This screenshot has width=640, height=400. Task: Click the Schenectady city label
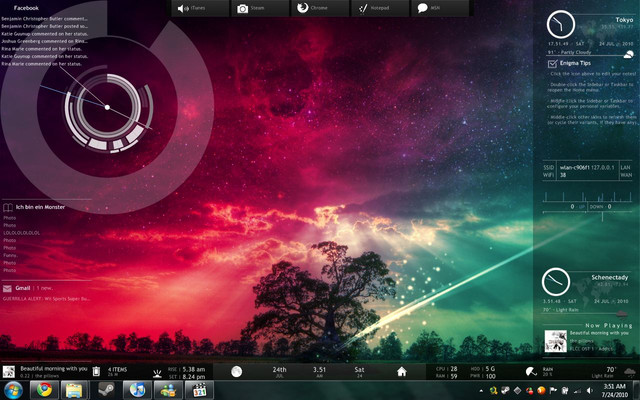point(610,277)
